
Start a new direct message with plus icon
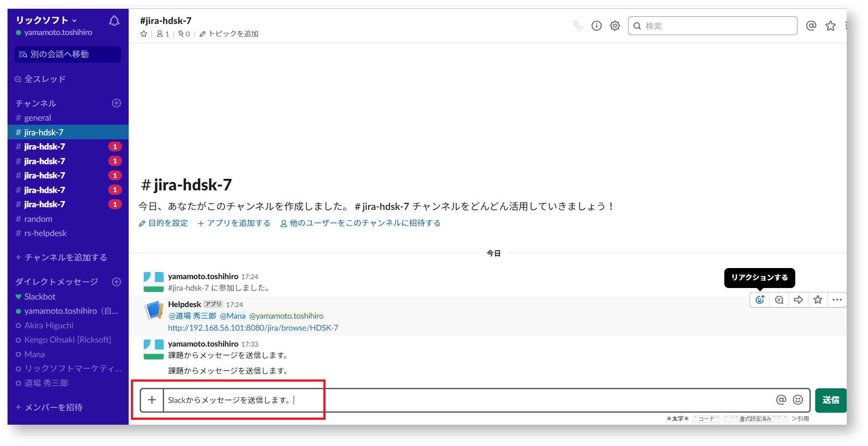117,282
